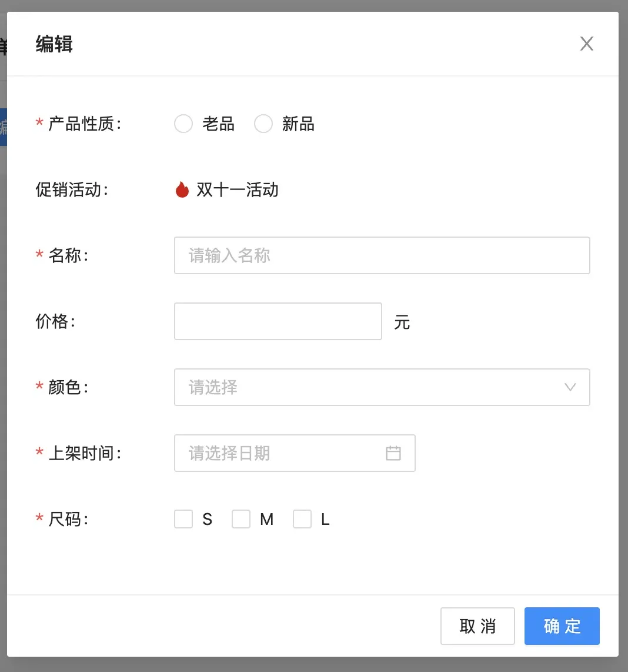This screenshot has height=672, width=628.
Task: Click the red flame promotion icon
Action: point(182,189)
